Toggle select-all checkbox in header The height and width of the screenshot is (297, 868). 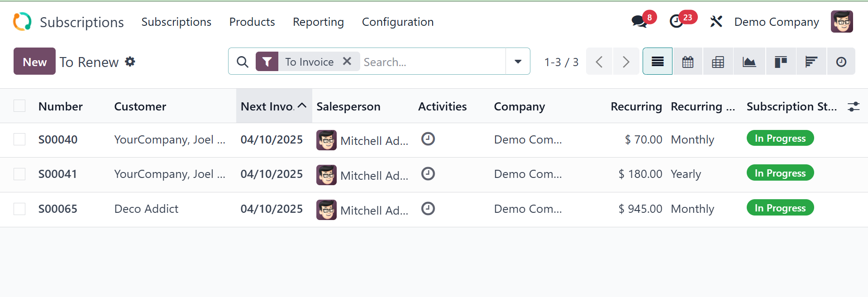point(19,105)
